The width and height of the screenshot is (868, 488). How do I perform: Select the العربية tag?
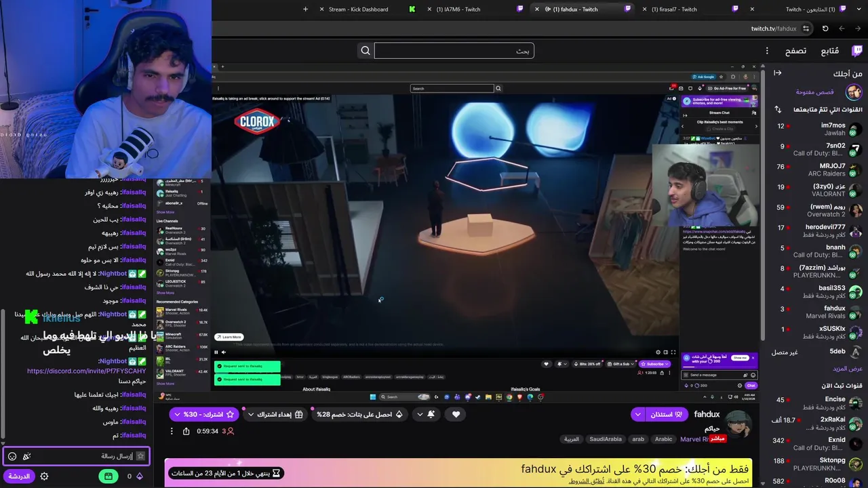pos(572,439)
